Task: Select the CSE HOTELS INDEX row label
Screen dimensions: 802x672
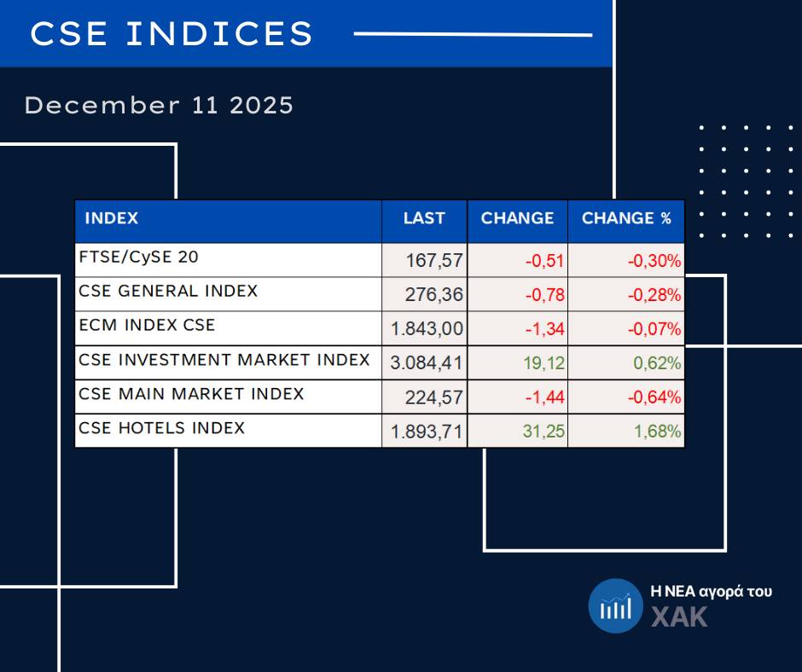Action: (161, 428)
